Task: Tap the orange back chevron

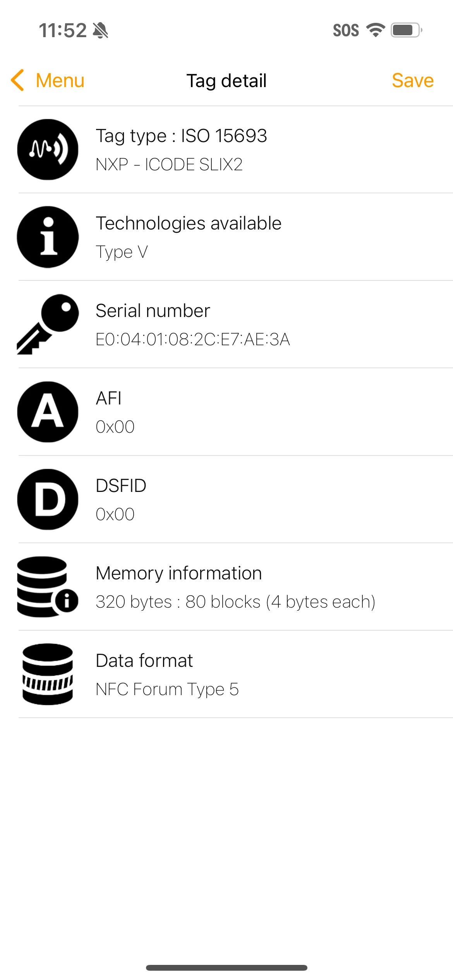Action: point(18,81)
